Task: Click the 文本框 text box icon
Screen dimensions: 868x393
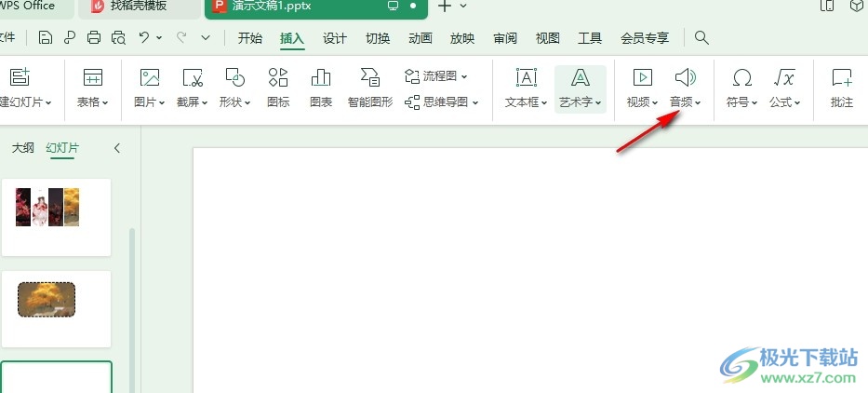Action: coord(526,77)
